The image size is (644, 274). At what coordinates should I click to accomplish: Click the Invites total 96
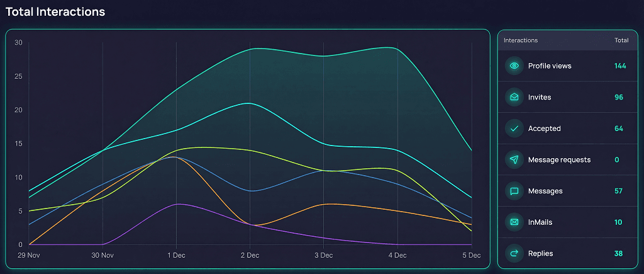click(x=619, y=98)
